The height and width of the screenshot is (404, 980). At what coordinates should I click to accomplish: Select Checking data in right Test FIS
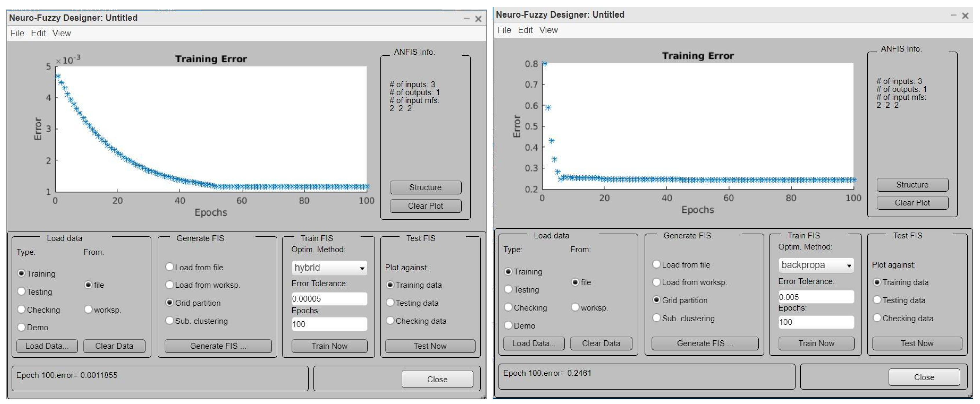tap(877, 318)
